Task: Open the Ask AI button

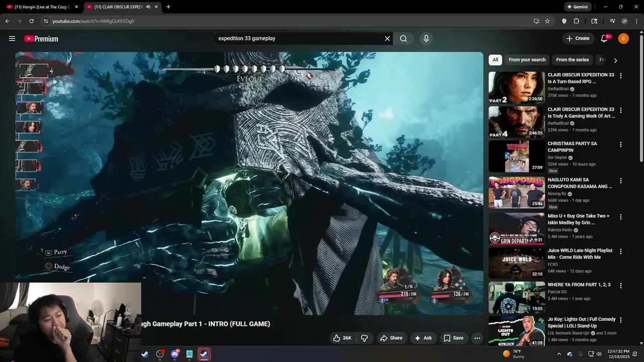Action: [423, 338]
